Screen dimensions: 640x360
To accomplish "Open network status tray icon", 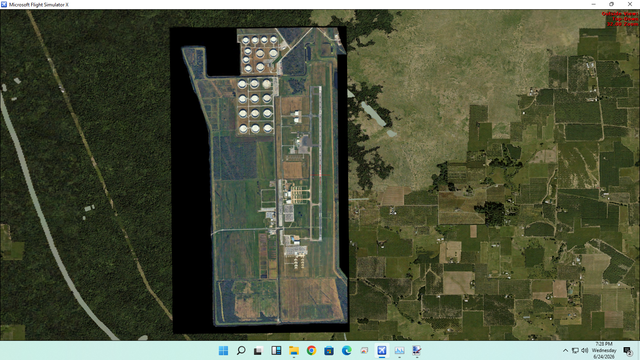I will [x=575, y=351].
